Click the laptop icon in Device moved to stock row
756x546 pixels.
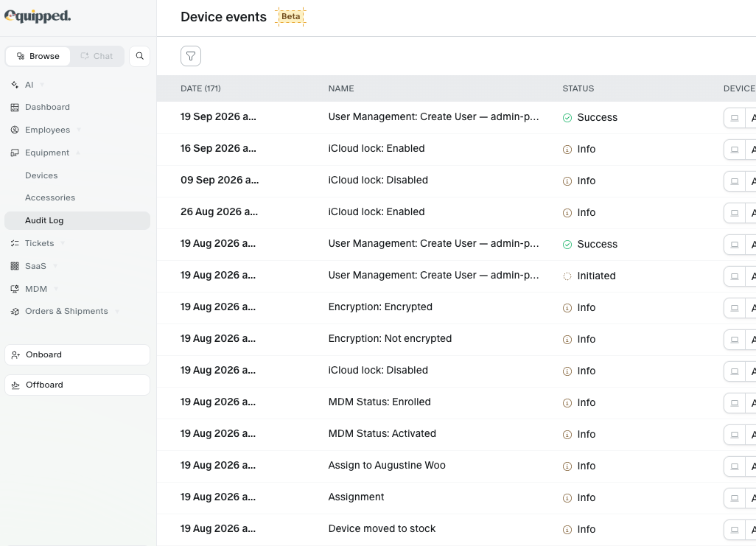tap(735, 530)
